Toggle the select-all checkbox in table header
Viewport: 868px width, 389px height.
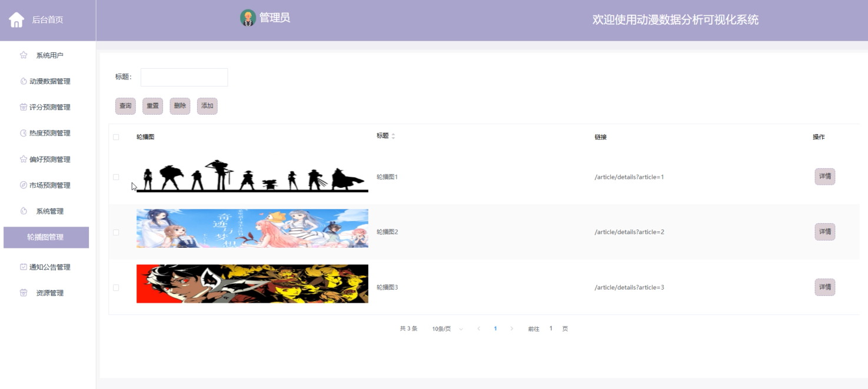click(116, 137)
